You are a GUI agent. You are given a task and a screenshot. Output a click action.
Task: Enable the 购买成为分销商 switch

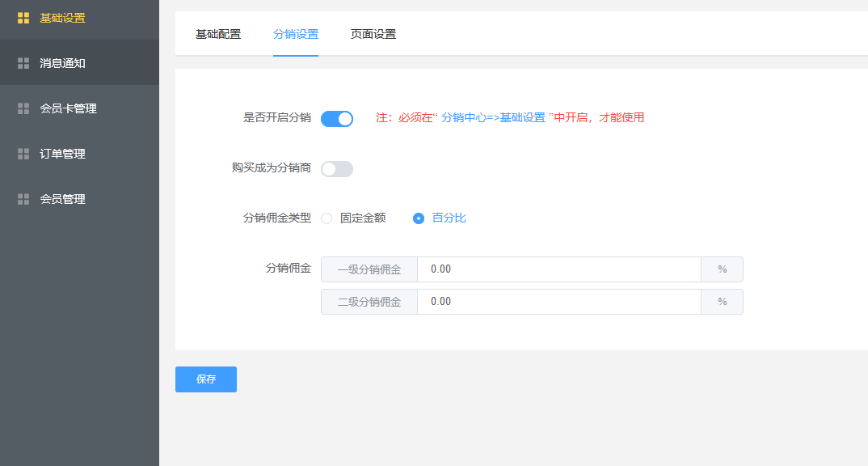pos(337,169)
